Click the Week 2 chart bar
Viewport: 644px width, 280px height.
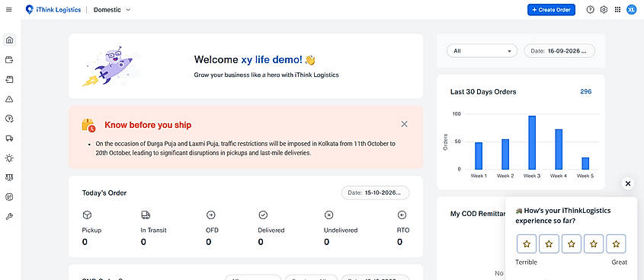505,154
